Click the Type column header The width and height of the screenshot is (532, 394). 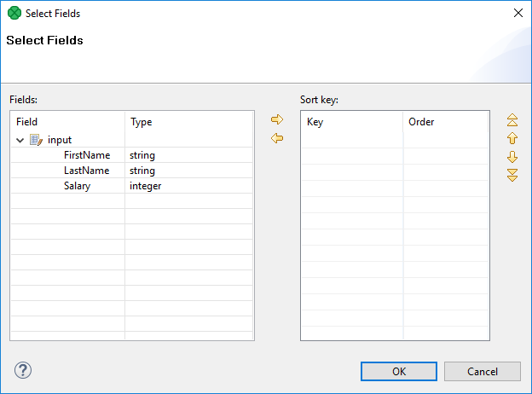[188, 122]
